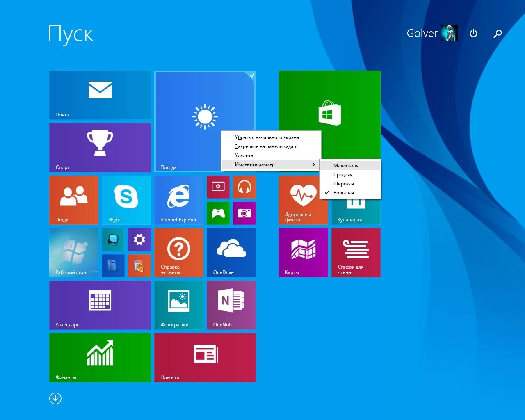Viewport: 525px width, 420px height.
Task: Open the small Xbox Games tile
Action: 218,213
